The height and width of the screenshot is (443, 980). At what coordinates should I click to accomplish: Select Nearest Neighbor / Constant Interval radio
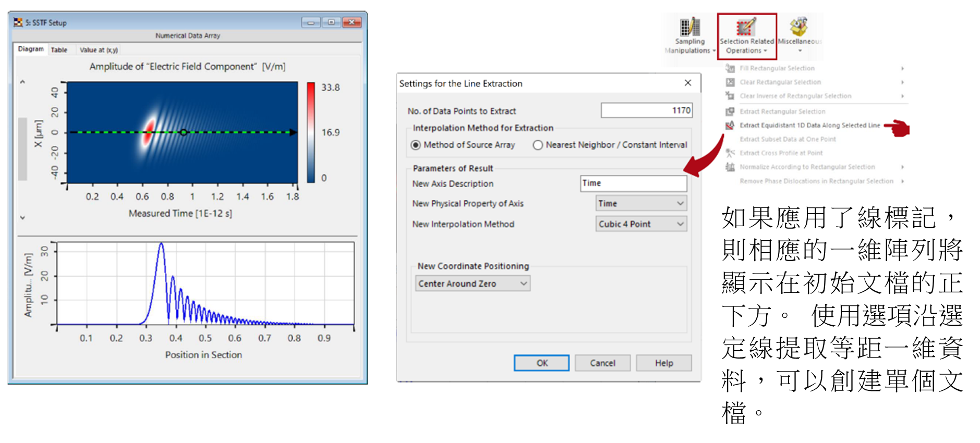coord(538,145)
